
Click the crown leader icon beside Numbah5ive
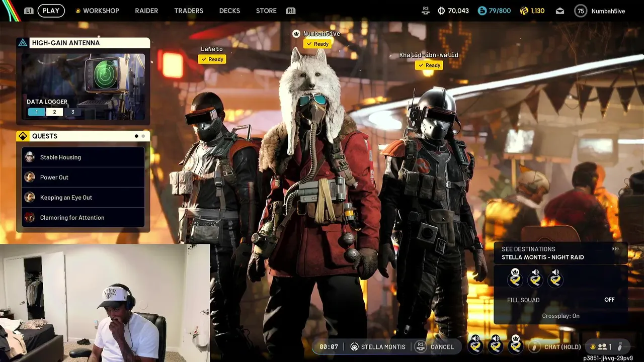(x=296, y=34)
